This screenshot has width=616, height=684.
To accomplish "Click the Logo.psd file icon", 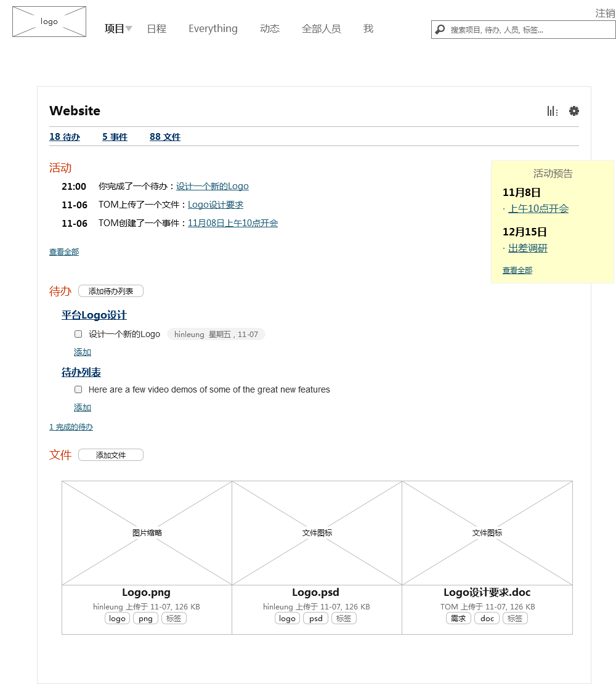I will point(317,533).
